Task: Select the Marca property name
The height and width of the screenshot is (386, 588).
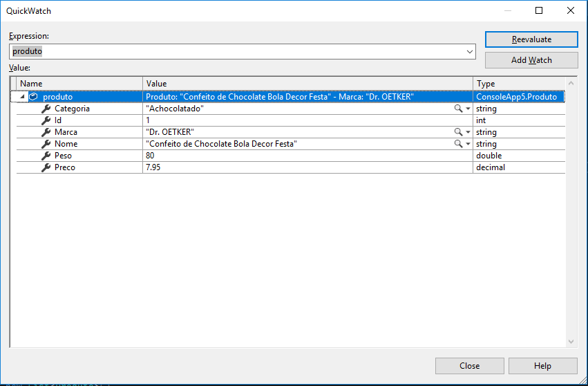Action: pos(66,132)
